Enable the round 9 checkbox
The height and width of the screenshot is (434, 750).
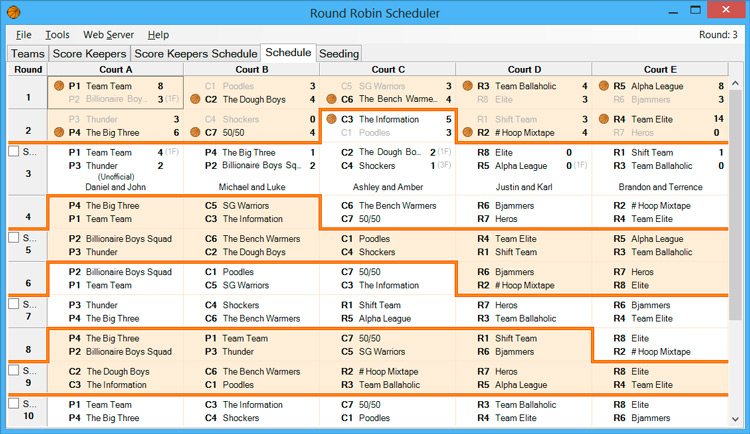pyautogui.click(x=14, y=371)
